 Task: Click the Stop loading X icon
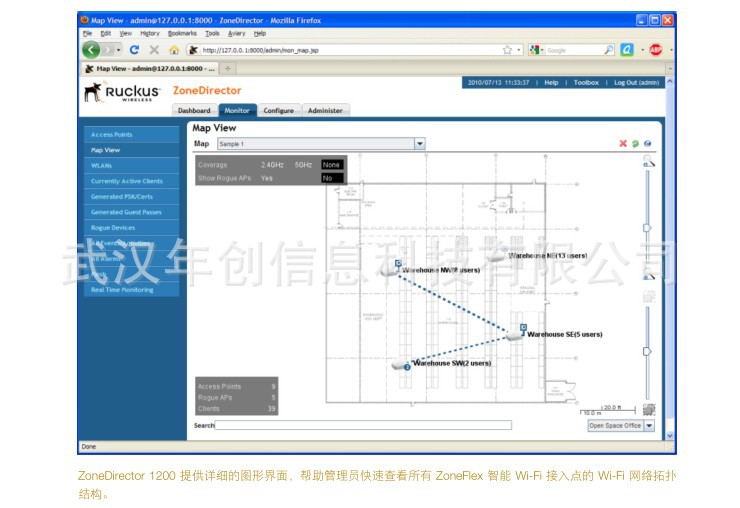pyautogui.click(x=154, y=50)
